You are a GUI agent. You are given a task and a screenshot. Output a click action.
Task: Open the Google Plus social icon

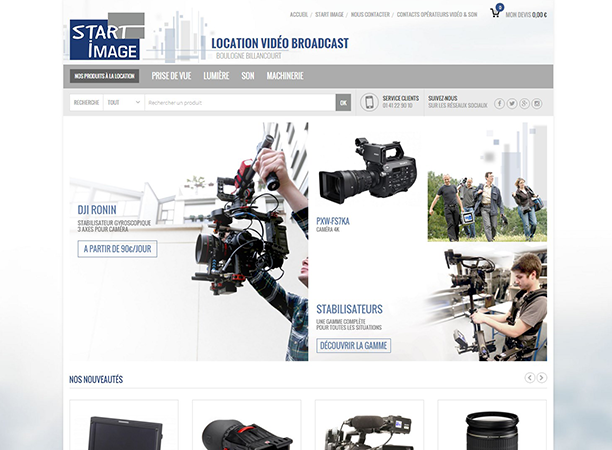[524, 103]
